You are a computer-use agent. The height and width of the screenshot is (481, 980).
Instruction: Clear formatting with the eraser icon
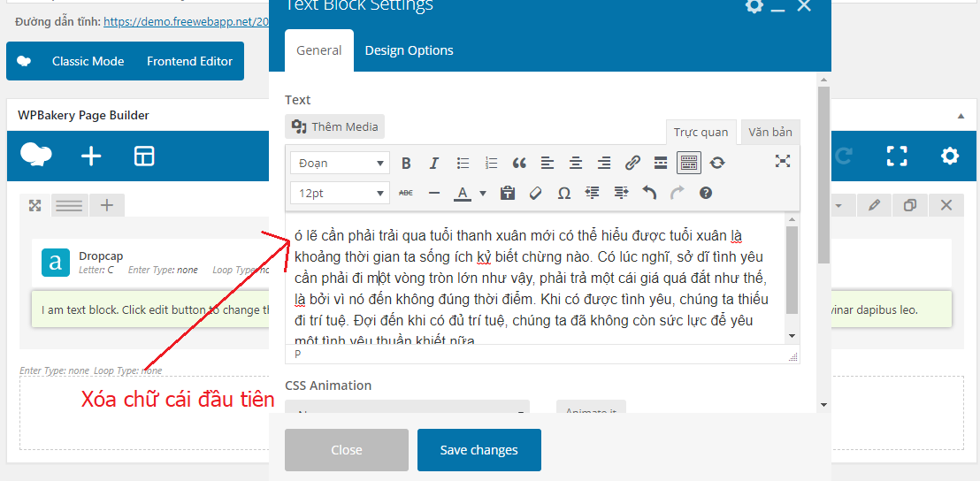coord(535,193)
